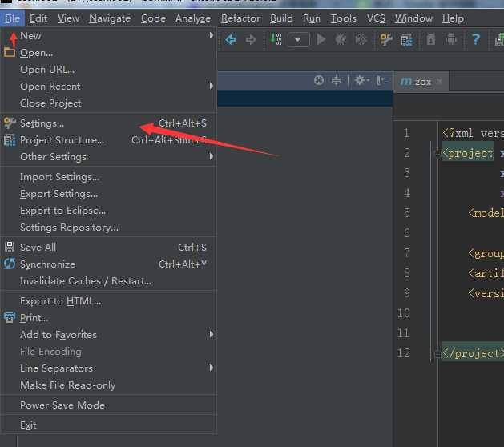Expand the Line Separators submenu
Screen dimensions: 504x447
click(x=108, y=368)
